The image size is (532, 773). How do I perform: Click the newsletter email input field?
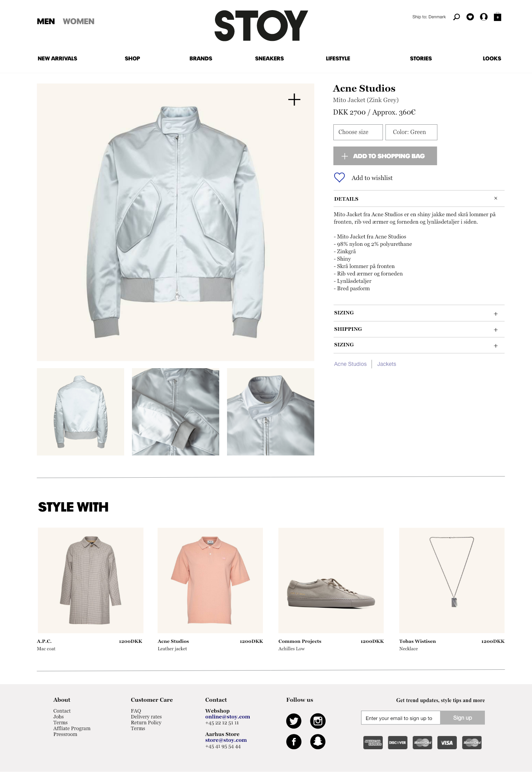pos(400,718)
